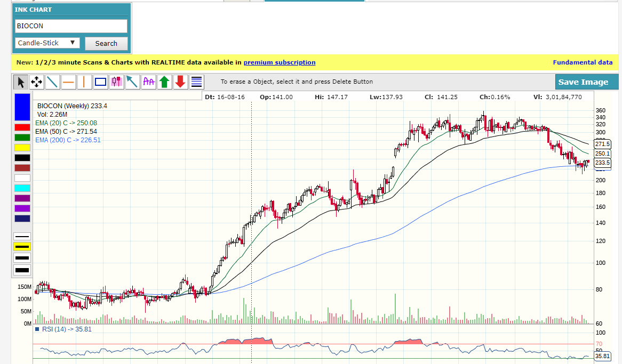Pick the orange horizontal line tool
The height and width of the screenshot is (364, 622).
tap(69, 82)
